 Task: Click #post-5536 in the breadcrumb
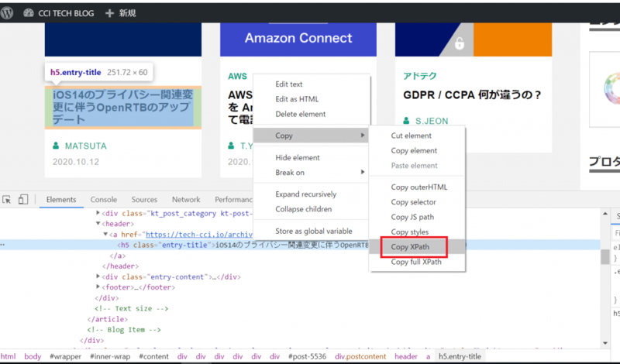point(307,356)
